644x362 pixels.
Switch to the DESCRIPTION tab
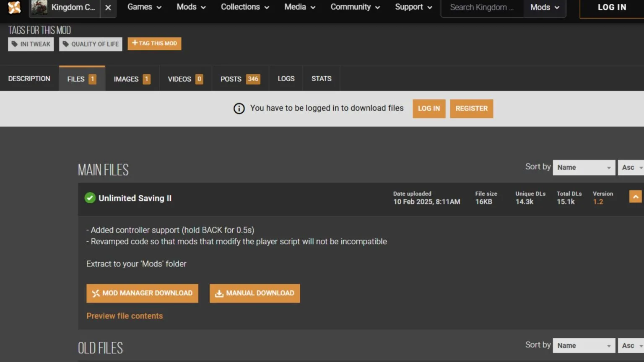point(29,79)
